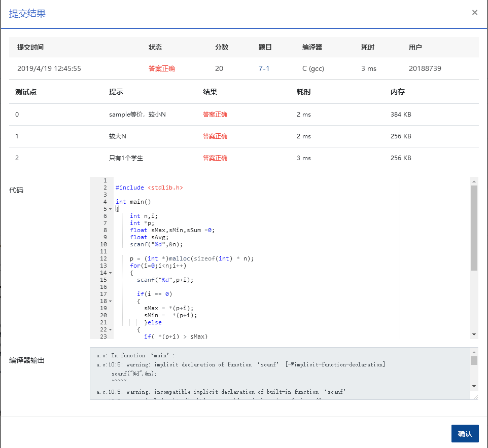Click the malloc code line 12
Viewport: 488px width, 448px height.
(192, 258)
